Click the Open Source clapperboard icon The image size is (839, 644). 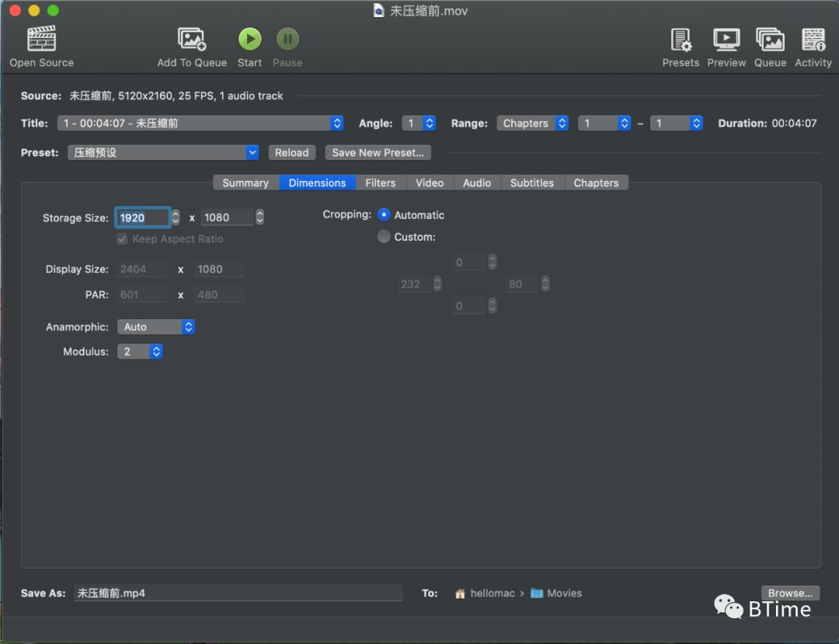42,39
